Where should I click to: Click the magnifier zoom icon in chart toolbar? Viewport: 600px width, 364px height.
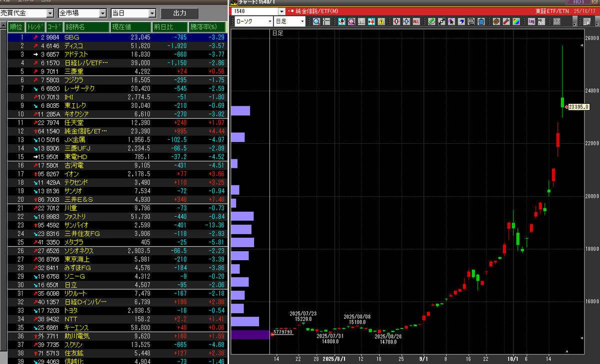(316, 21)
